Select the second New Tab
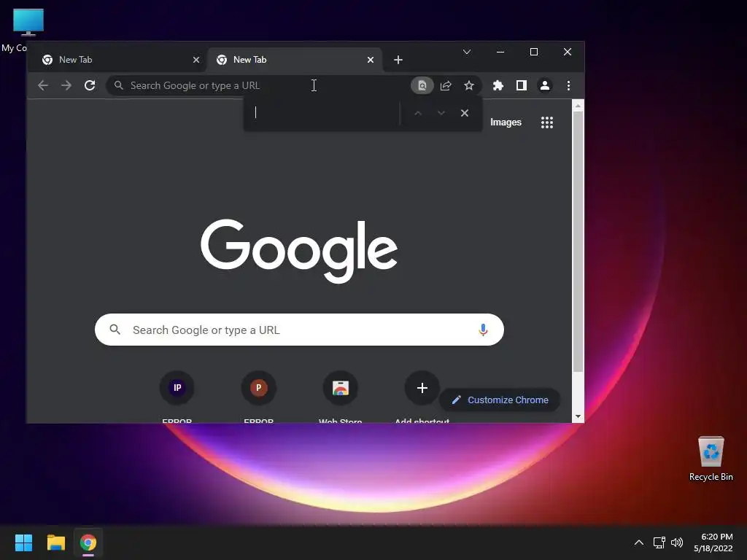The image size is (747, 560). (x=294, y=60)
